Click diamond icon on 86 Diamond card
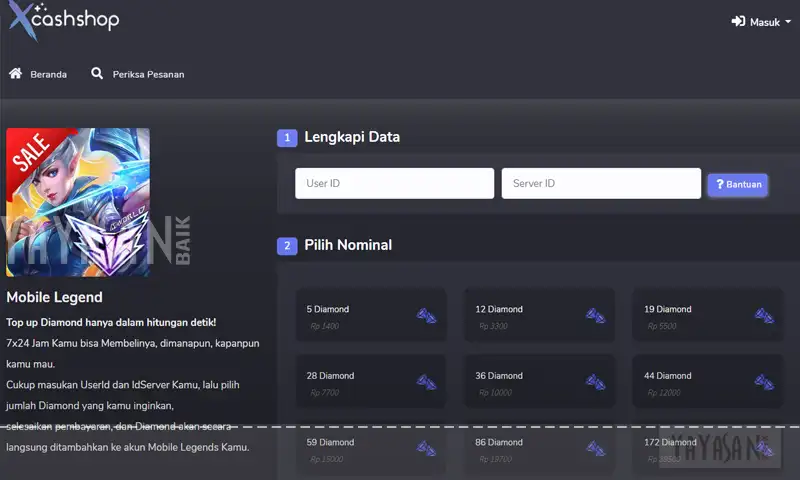Image resolution: width=800 pixels, height=480 pixels. (595, 449)
